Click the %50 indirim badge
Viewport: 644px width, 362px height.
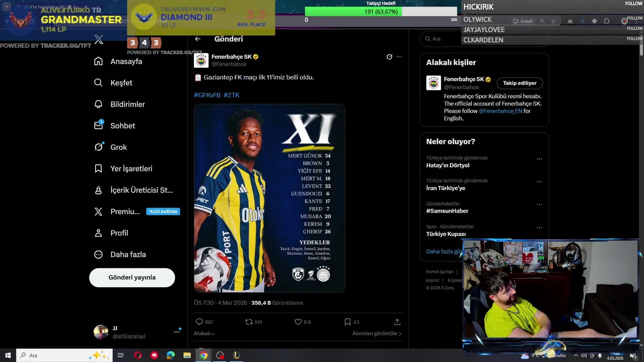[x=163, y=212]
